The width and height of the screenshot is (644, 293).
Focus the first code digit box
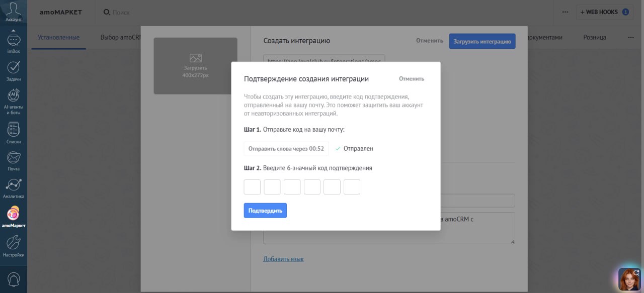(252, 187)
